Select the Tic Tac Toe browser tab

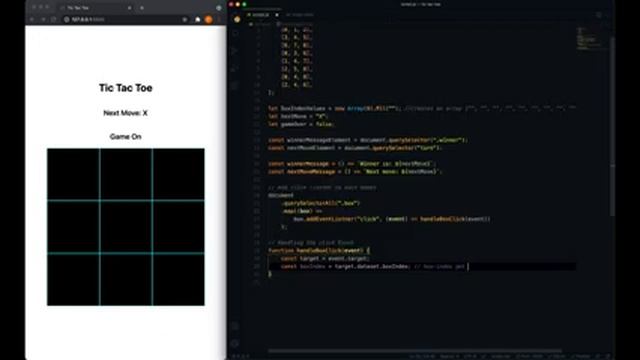[96, 8]
